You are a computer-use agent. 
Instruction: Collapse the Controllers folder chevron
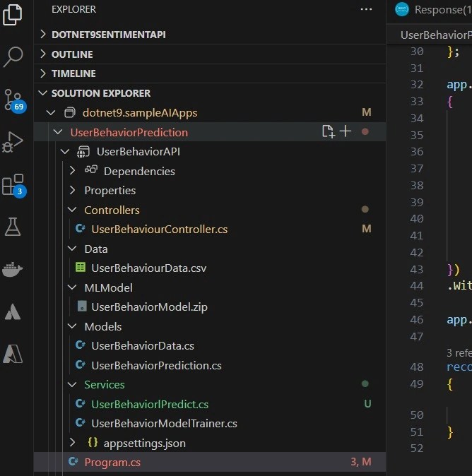coord(72,210)
